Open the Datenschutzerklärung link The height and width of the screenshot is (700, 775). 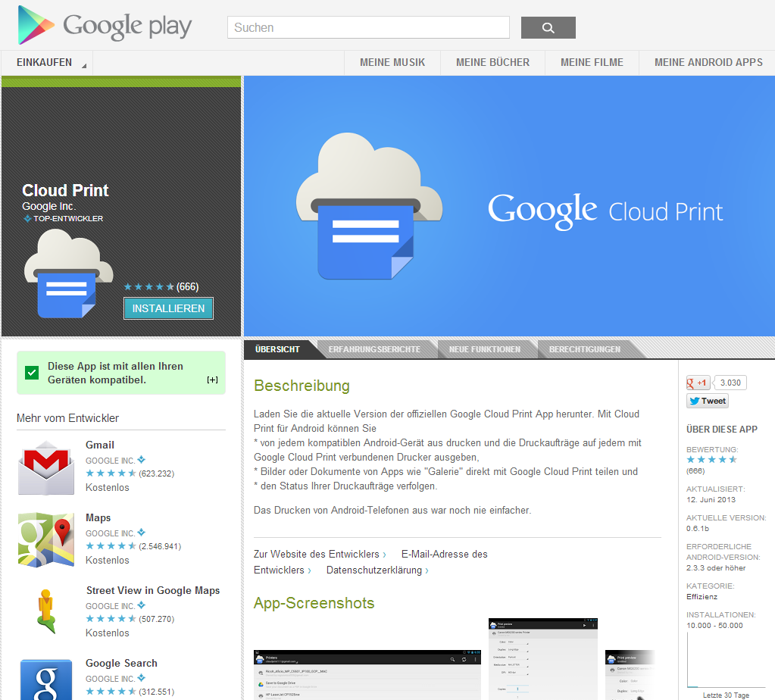pyautogui.click(x=377, y=570)
